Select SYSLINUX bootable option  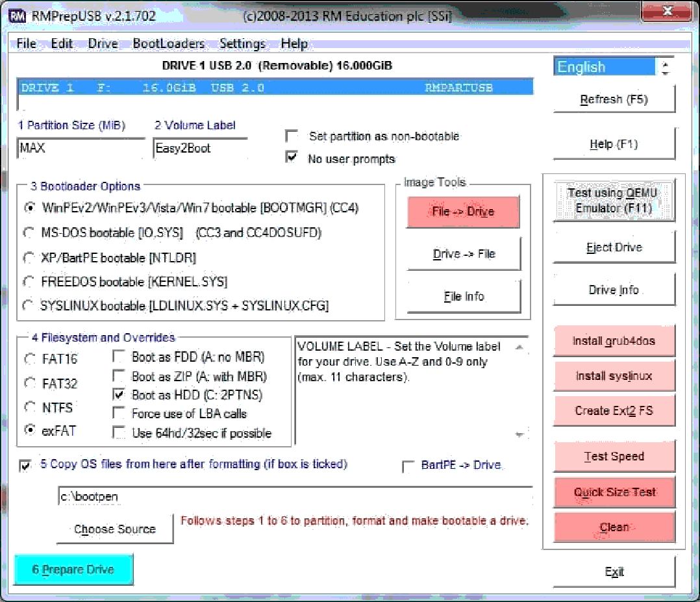[29, 305]
